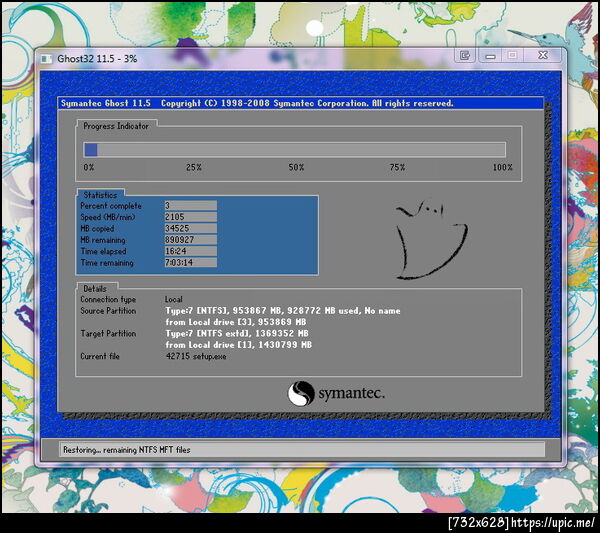This screenshot has width=600, height=533.
Task: Click the Symantec ghost mascot drawing
Action: pyautogui.click(x=432, y=239)
